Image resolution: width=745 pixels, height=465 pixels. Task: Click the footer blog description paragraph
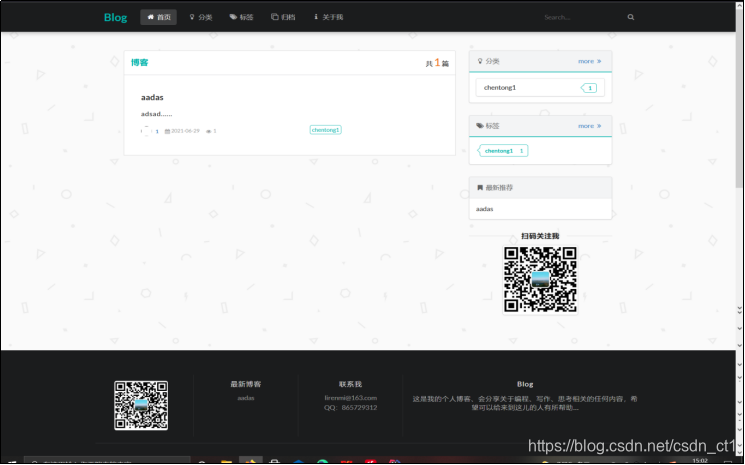[x=525, y=403]
